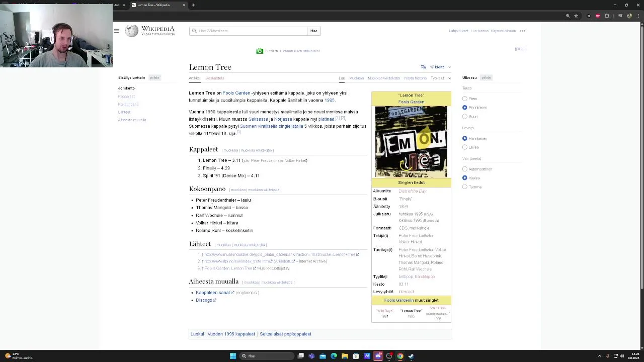Close the Lemon Tree – Wikipedia tab
This screenshot has height=362, width=644.
[184, 5]
